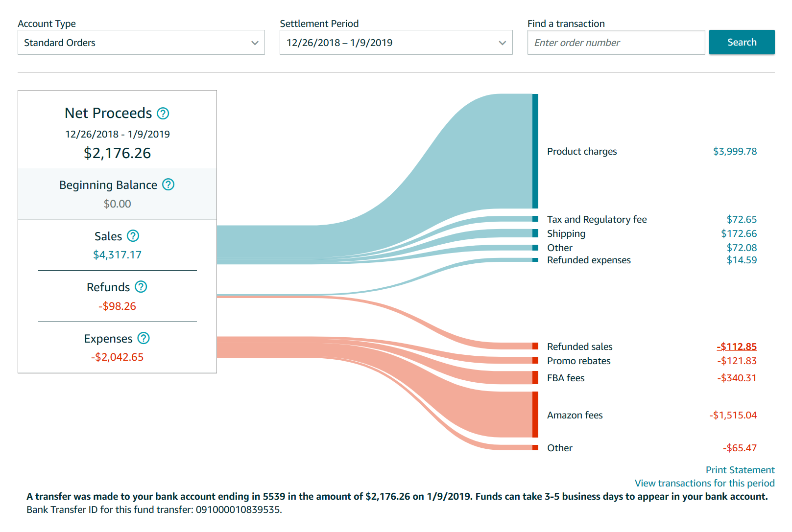Click the Refunded expenses label

pyautogui.click(x=589, y=260)
